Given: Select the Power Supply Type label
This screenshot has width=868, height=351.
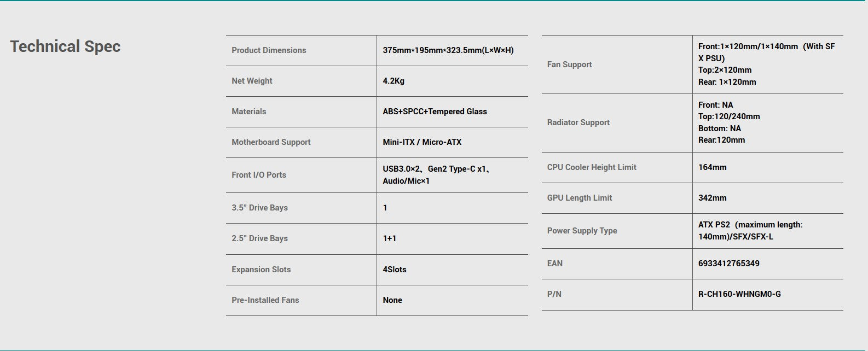Looking at the screenshot, I should (582, 231).
